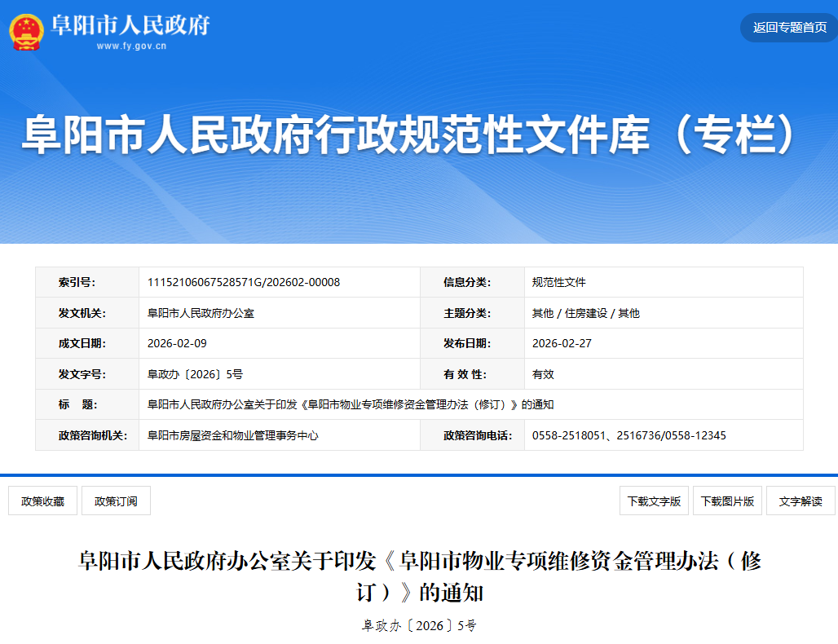This screenshot has width=838, height=644.
Task: Subscribe using the 政策订阅 button
Action: coord(116,501)
